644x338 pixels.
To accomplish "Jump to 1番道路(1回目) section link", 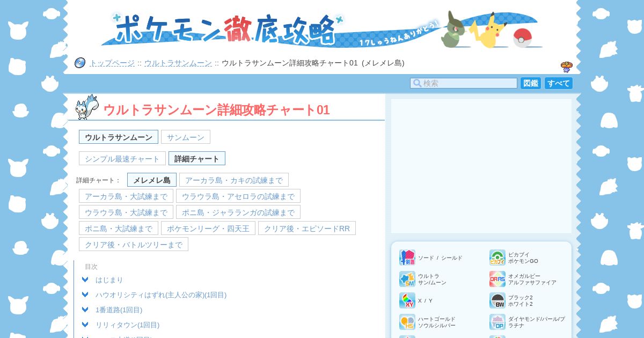I will (x=119, y=310).
